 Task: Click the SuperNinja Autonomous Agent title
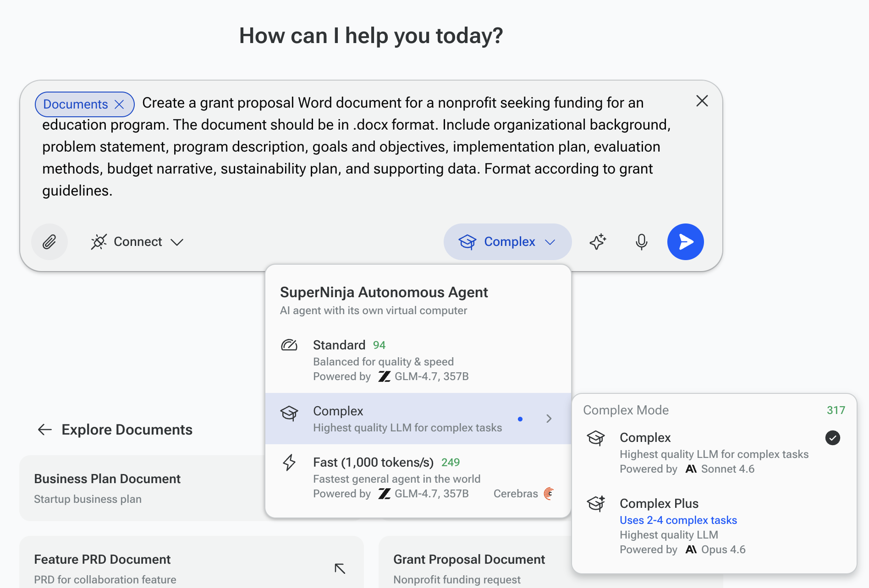pyautogui.click(x=384, y=292)
